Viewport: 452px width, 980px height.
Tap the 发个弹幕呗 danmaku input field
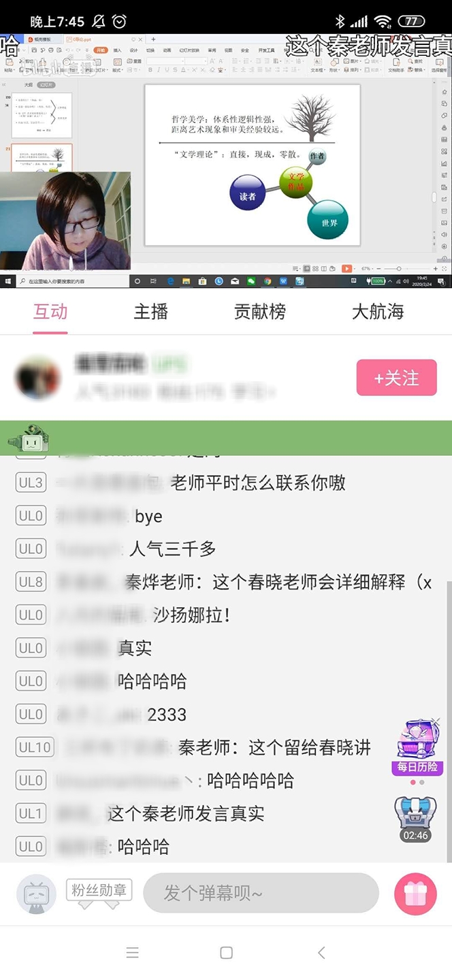(261, 893)
